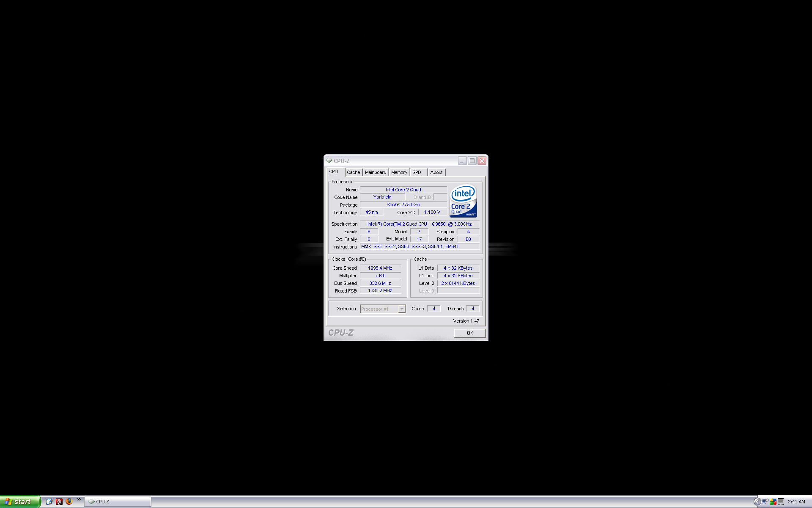Image resolution: width=812 pixels, height=508 pixels.
Task: Close the CPU-Z window
Action: [482, 161]
